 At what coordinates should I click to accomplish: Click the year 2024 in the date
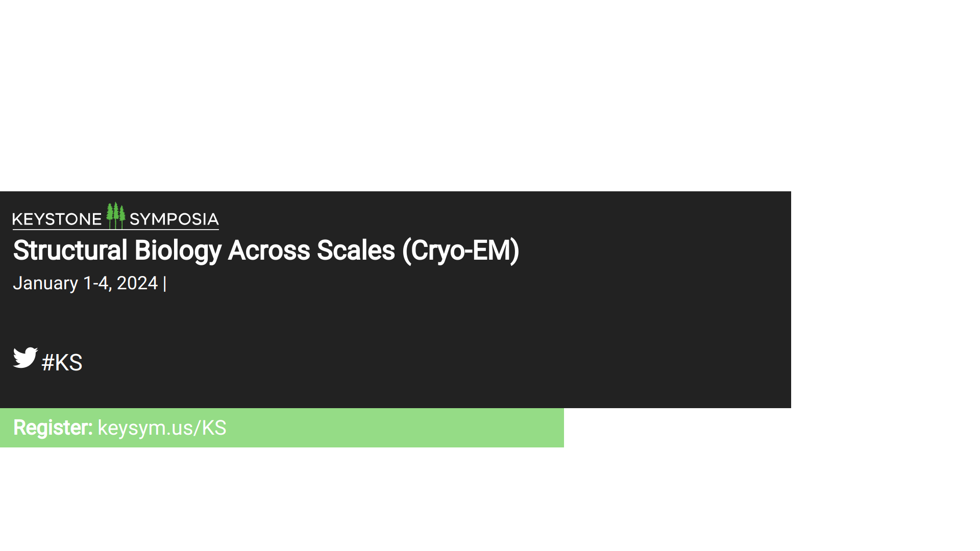point(137,284)
